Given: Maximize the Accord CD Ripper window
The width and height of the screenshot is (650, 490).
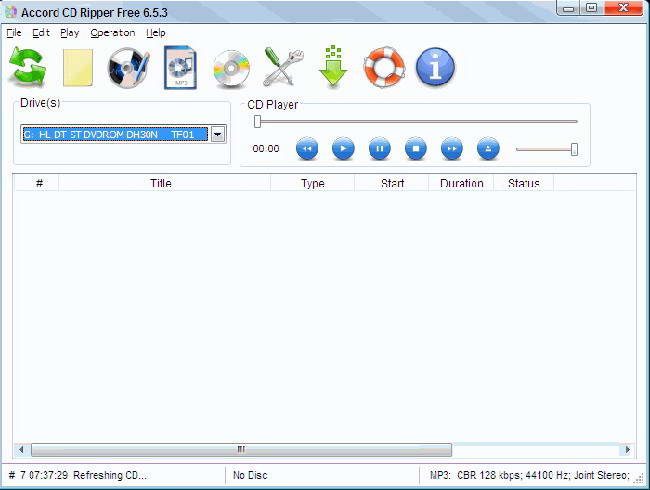Looking at the screenshot, I should 592,8.
